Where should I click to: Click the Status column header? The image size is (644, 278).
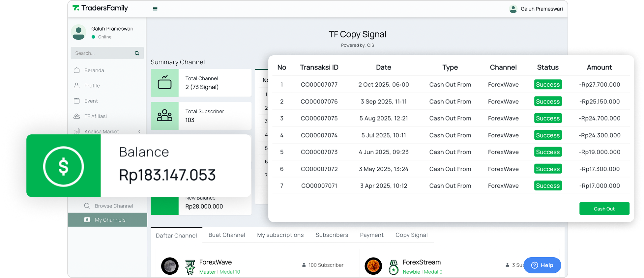[x=548, y=68]
